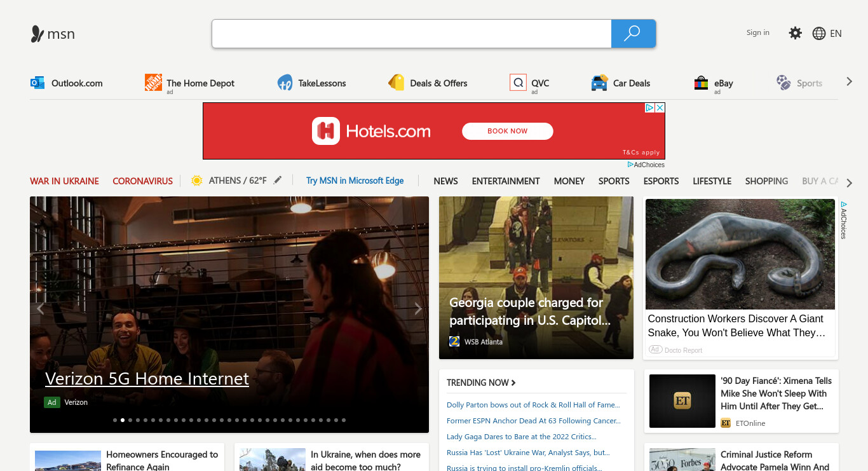
Task: Open the settings gear icon
Action: 795,33
